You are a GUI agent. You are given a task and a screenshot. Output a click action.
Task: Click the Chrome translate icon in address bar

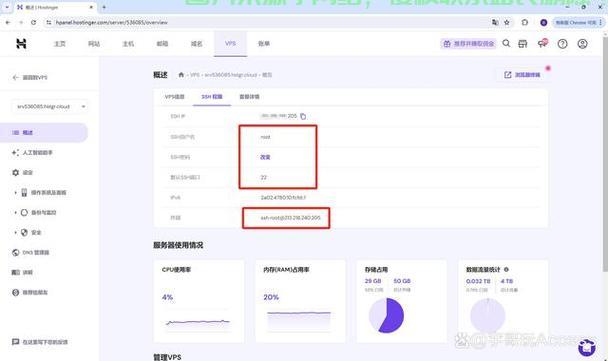[x=495, y=22]
